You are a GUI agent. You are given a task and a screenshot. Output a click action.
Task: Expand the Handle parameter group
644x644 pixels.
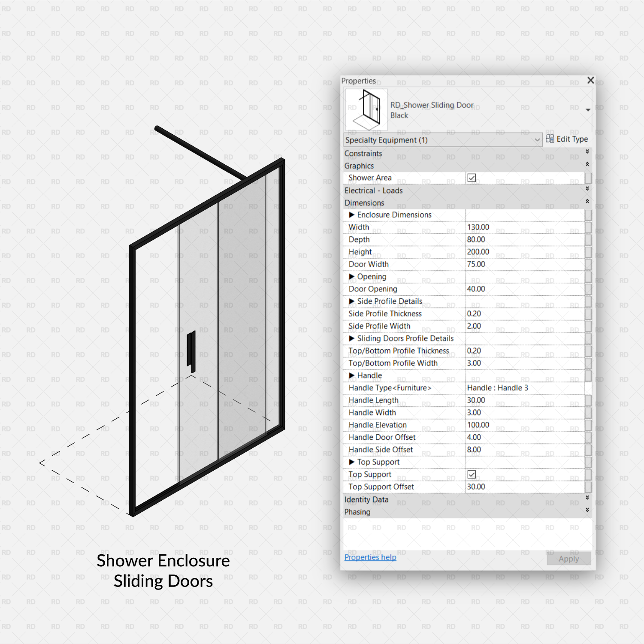pos(351,375)
